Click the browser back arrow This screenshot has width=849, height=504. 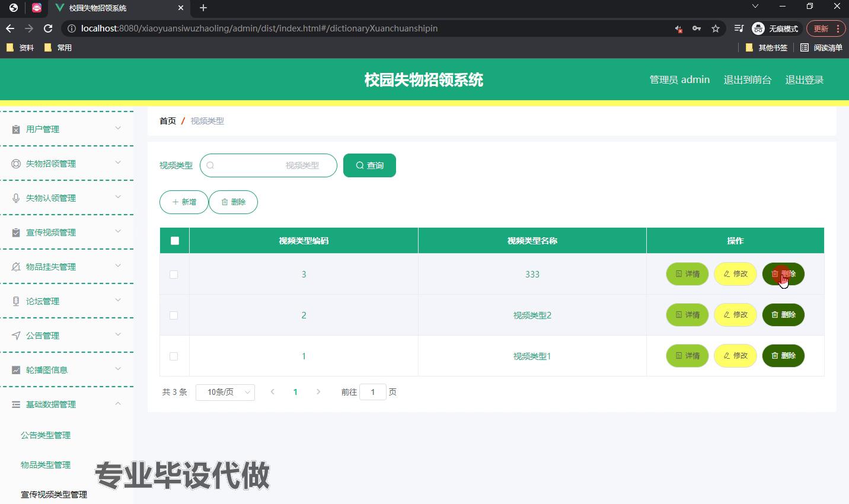point(10,28)
